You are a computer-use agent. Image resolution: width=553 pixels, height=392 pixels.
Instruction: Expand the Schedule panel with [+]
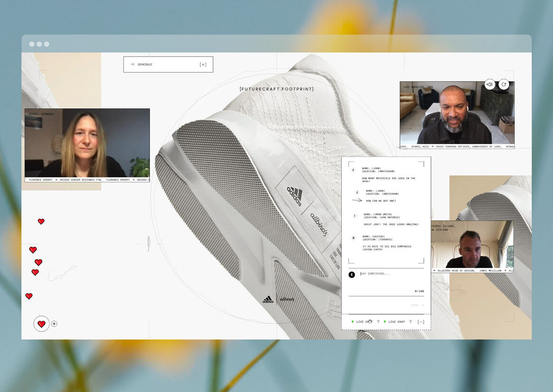203,65
